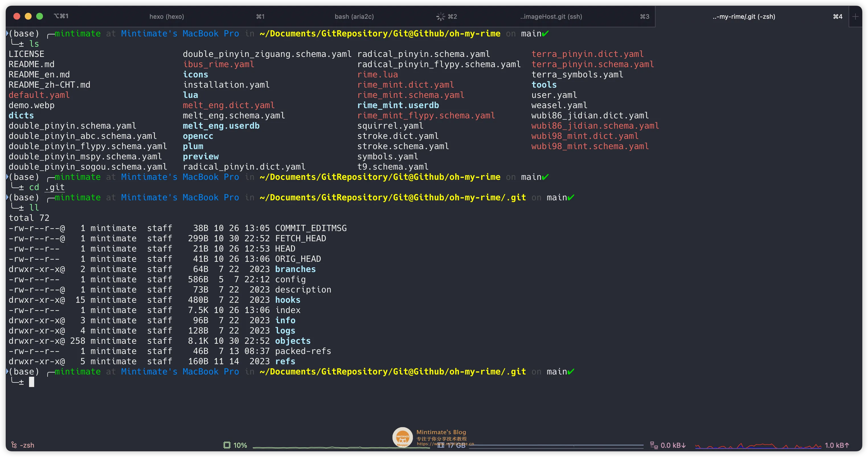Click the 'total 72' line
Screen dimensions: 868x457
click(29, 218)
